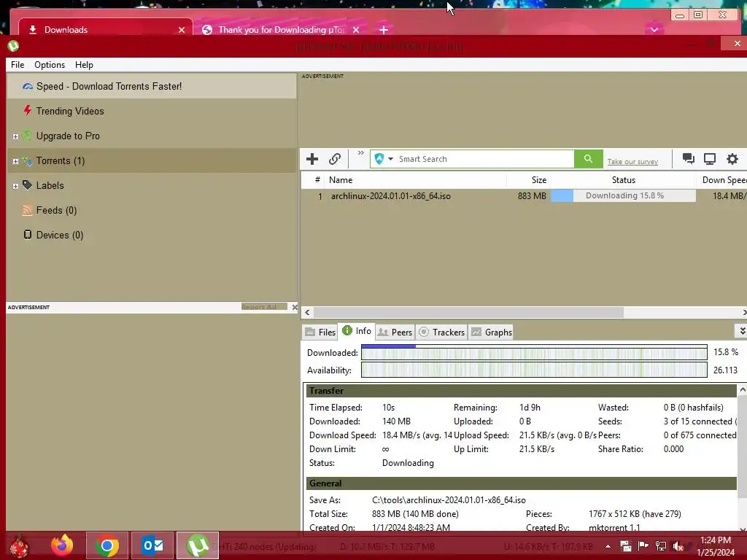Click the speedometer icon beside Speed

click(28, 86)
